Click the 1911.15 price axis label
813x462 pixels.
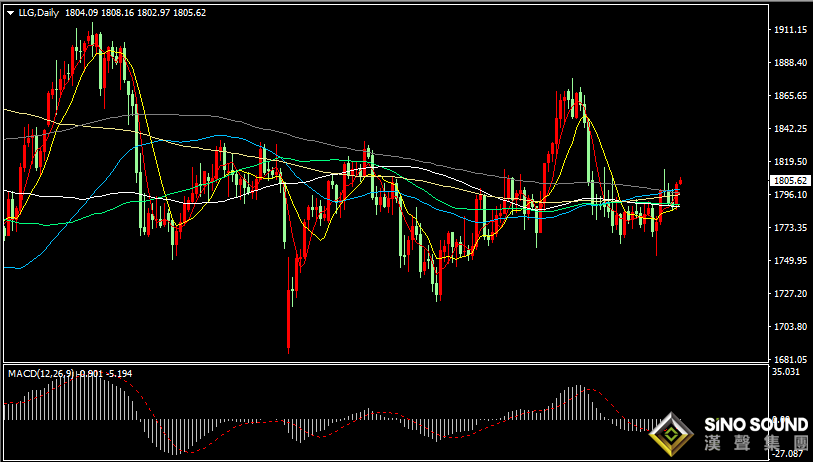(x=790, y=30)
